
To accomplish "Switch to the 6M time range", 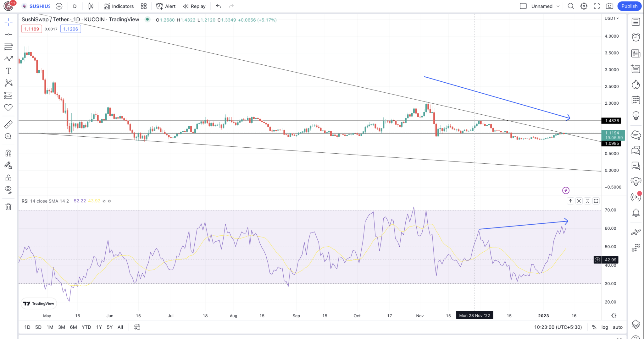I will click(x=73, y=327).
